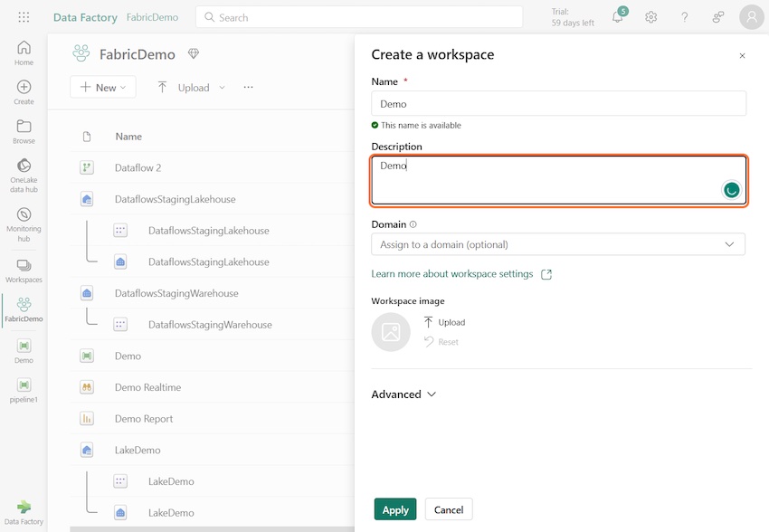This screenshot has width=769, height=532.
Task: Click the Apply button
Action: click(x=395, y=509)
